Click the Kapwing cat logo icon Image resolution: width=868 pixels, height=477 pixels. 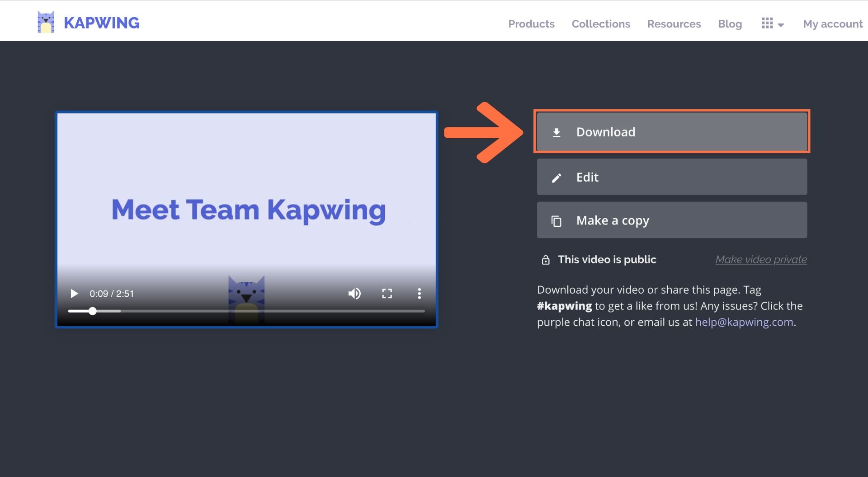point(46,22)
